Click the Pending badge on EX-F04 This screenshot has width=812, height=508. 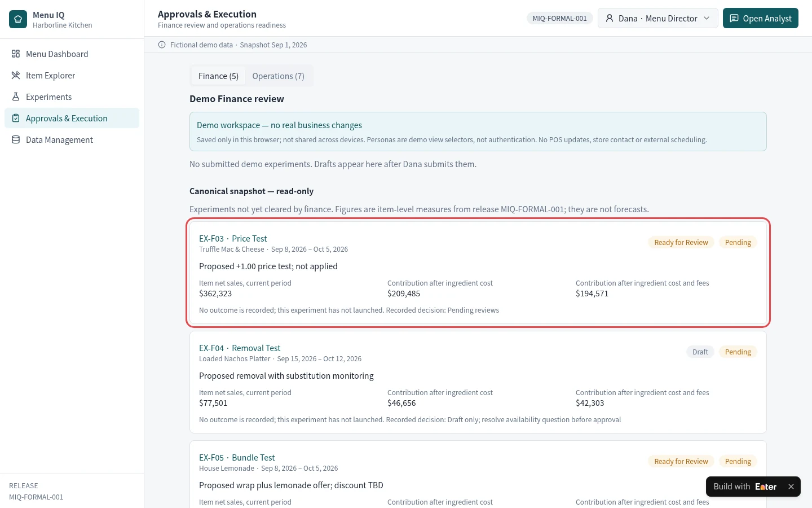738,352
